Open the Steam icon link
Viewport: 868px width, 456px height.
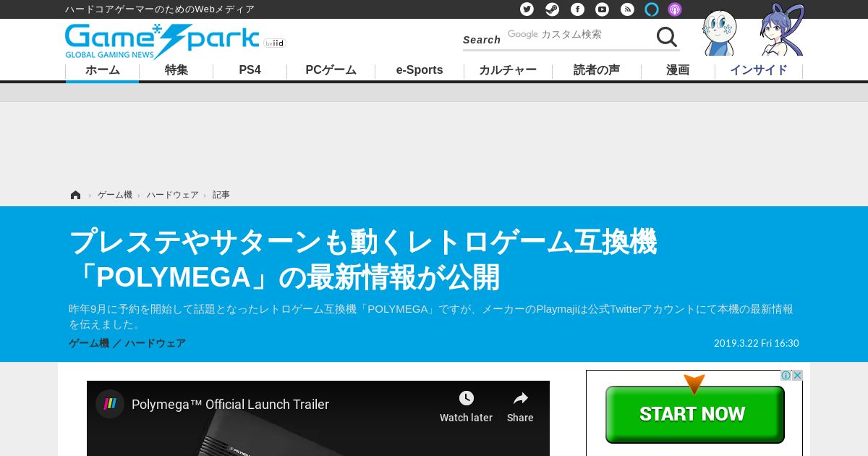point(552,9)
